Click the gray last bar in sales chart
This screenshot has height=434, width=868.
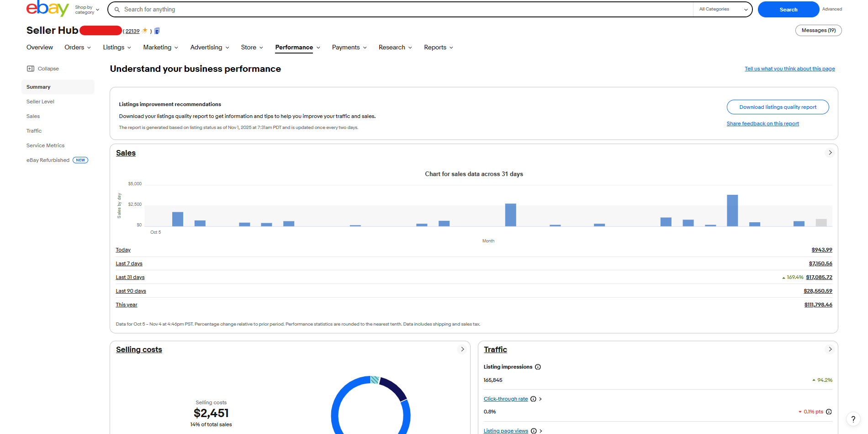point(821,223)
